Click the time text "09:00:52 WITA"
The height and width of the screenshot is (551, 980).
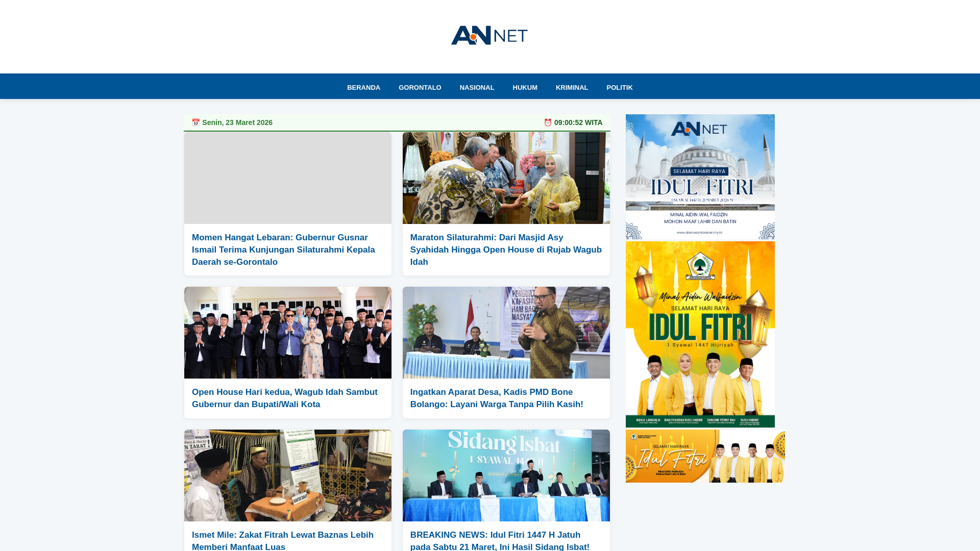[578, 122]
